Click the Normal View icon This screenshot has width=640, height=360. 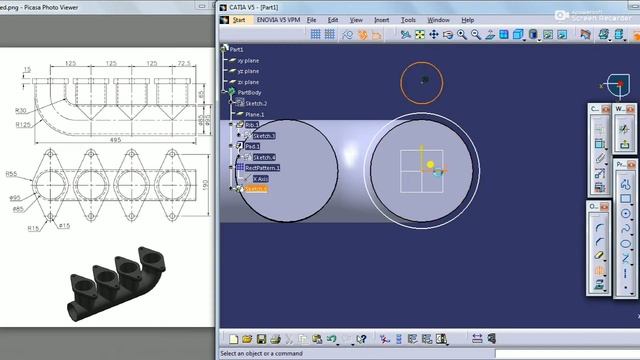[x=490, y=35]
